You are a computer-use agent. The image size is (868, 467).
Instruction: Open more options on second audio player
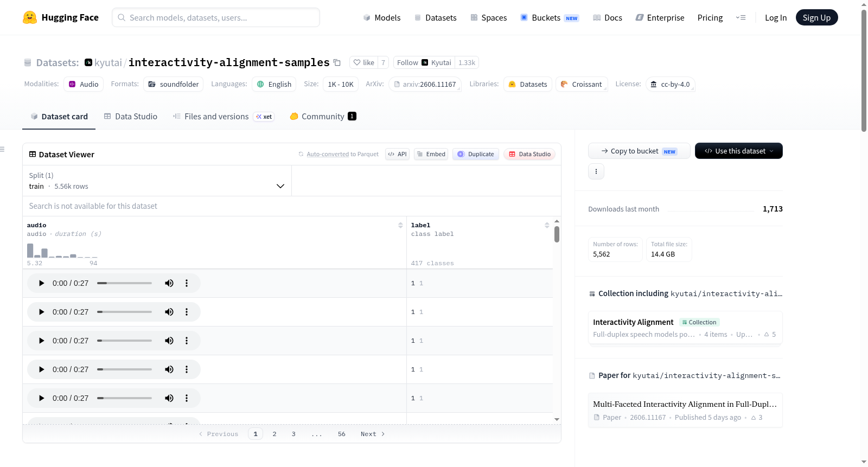click(187, 312)
